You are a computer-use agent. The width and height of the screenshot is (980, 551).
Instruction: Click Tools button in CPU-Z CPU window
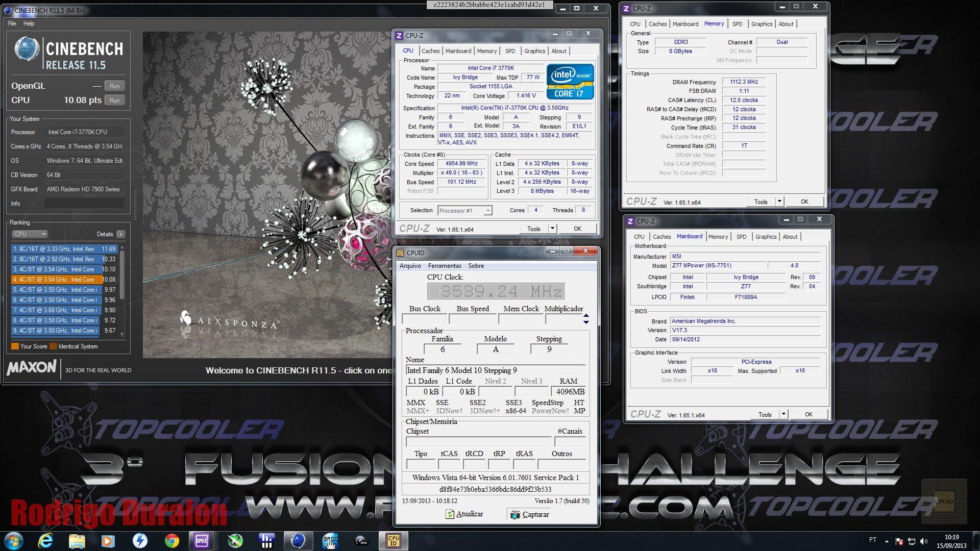coord(534,229)
